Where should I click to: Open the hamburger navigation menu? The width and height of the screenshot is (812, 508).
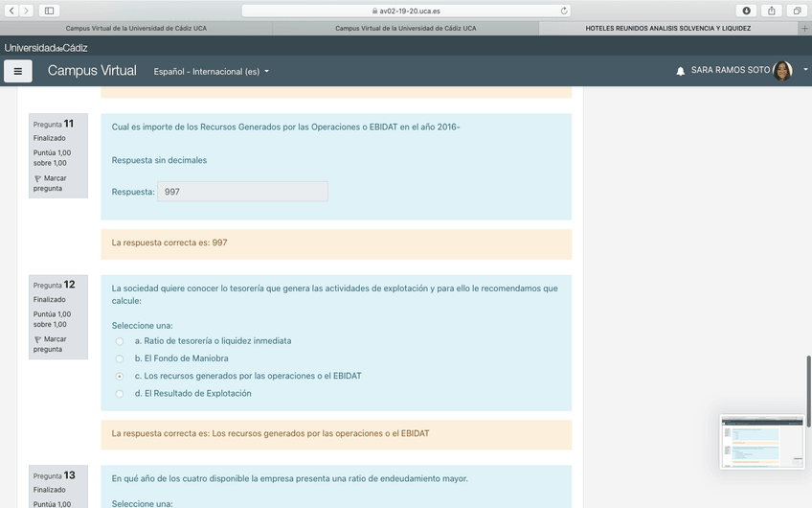click(18, 71)
